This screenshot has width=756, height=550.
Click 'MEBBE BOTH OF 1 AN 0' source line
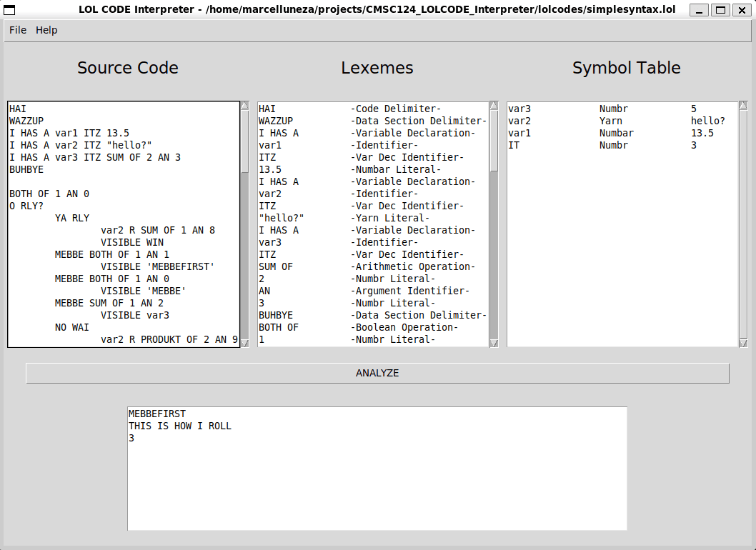click(x=112, y=279)
